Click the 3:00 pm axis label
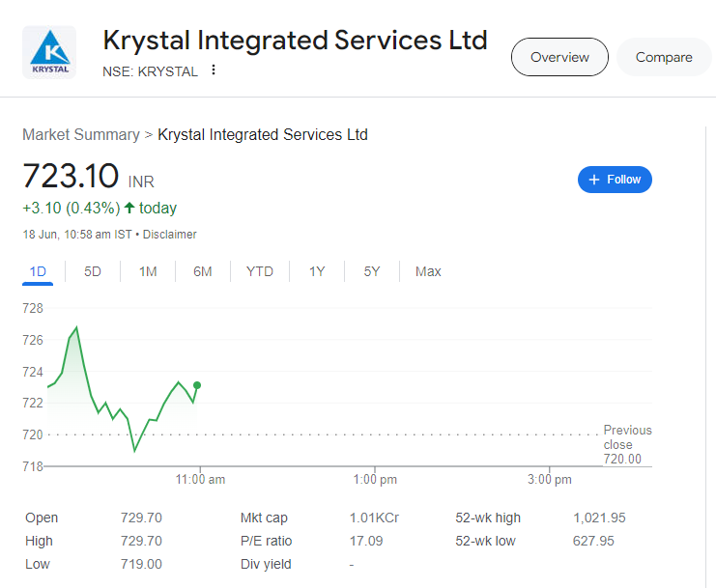Screen dimensions: 716x588 coord(550,480)
